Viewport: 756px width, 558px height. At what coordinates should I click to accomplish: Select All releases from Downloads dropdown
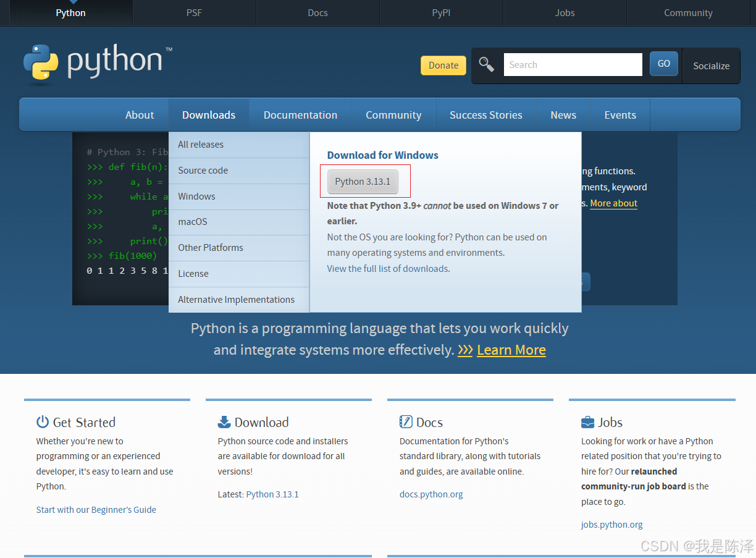(239, 145)
